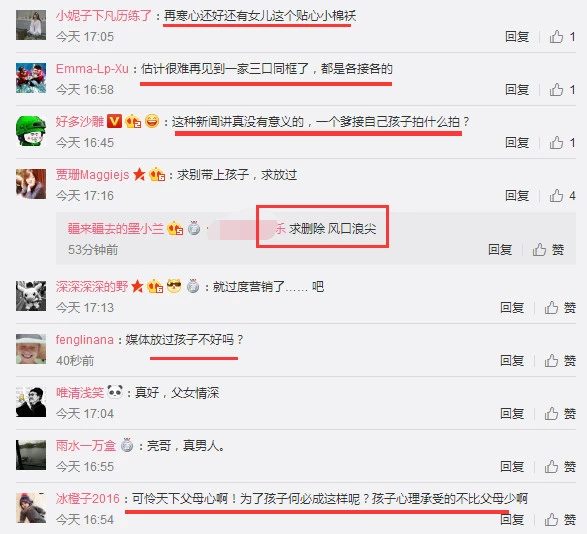Screen dimensions: 587x534
Task: Click the sunglasses emoji badge beside 深深深深的野
Action: tap(174, 286)
